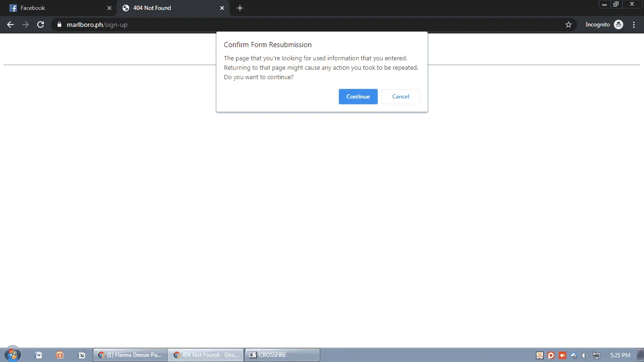This screenshot has height=362, width=644.
Task: Launch PowerPoint from the taskbar
Action: click(x=60, y=355)
